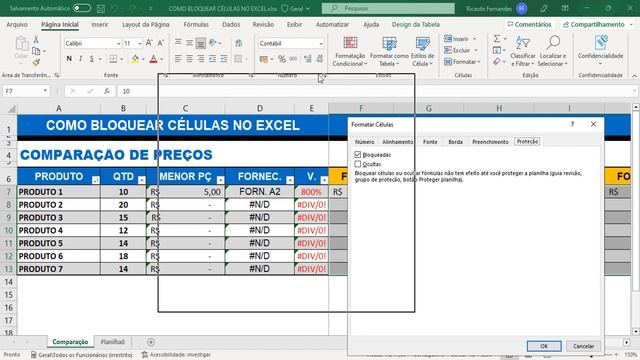640x360 pixels.
Task: Open Formatar como Tabela gallery
Action: 389,51
